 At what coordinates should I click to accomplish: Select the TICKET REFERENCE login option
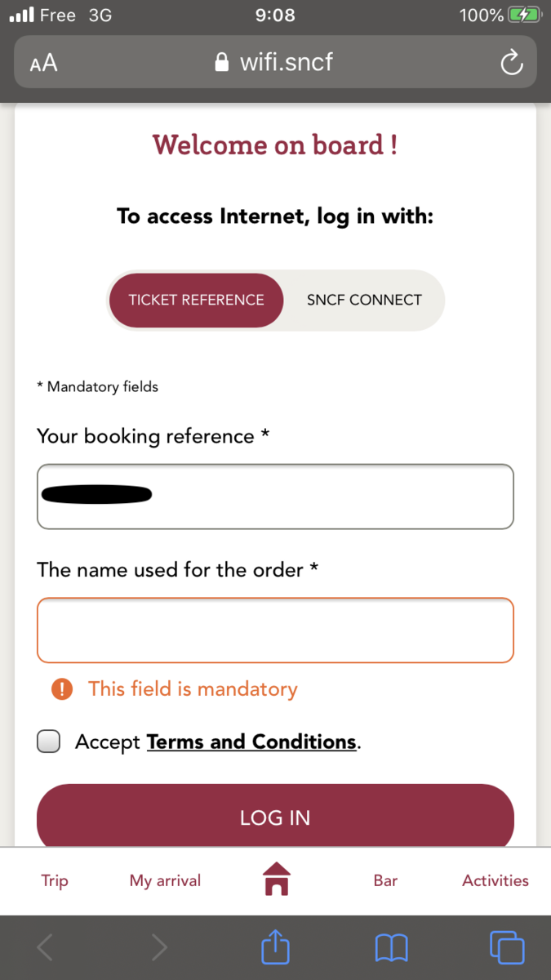(x=196, y=300)
